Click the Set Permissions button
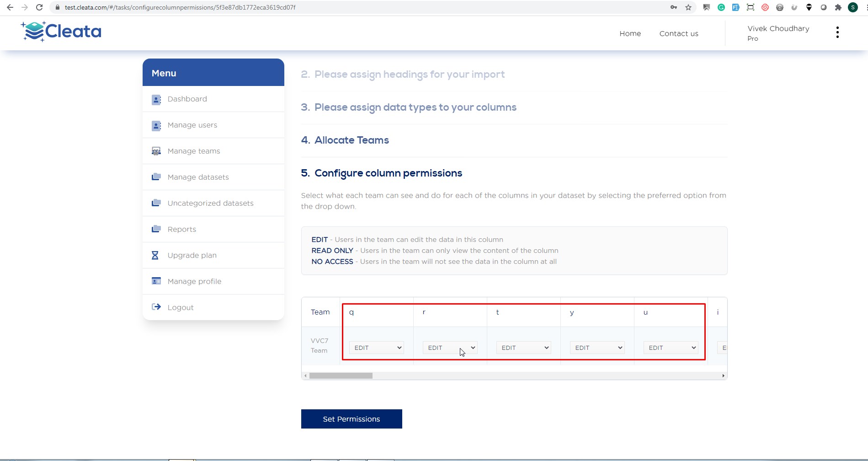868x461 pixels. (x=351, y=419)
